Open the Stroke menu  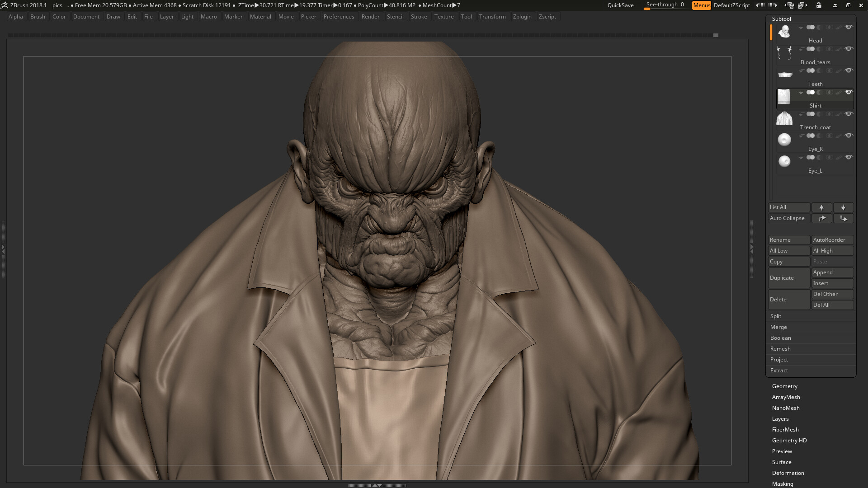click(419, 16)
